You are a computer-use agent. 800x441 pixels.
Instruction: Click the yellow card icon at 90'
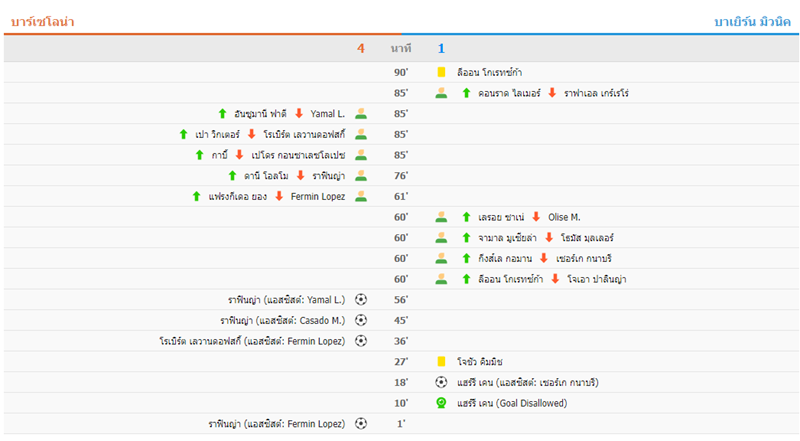[441, 72]
